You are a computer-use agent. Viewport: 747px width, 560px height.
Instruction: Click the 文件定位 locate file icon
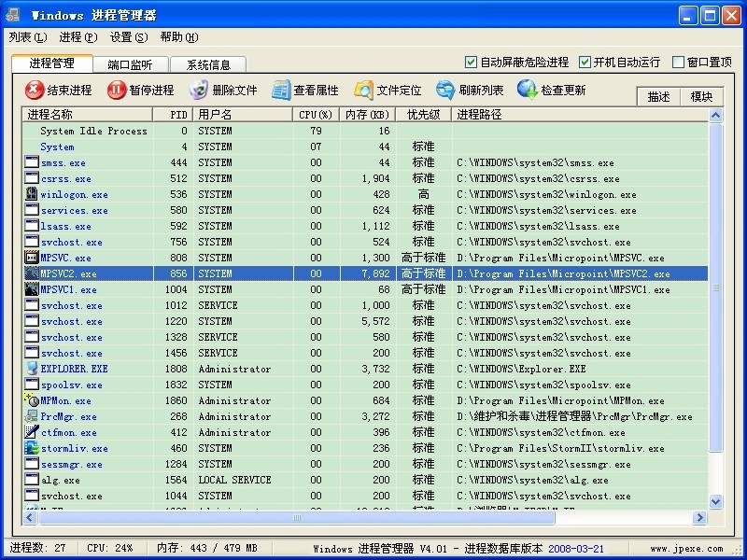tap(363, 90)
